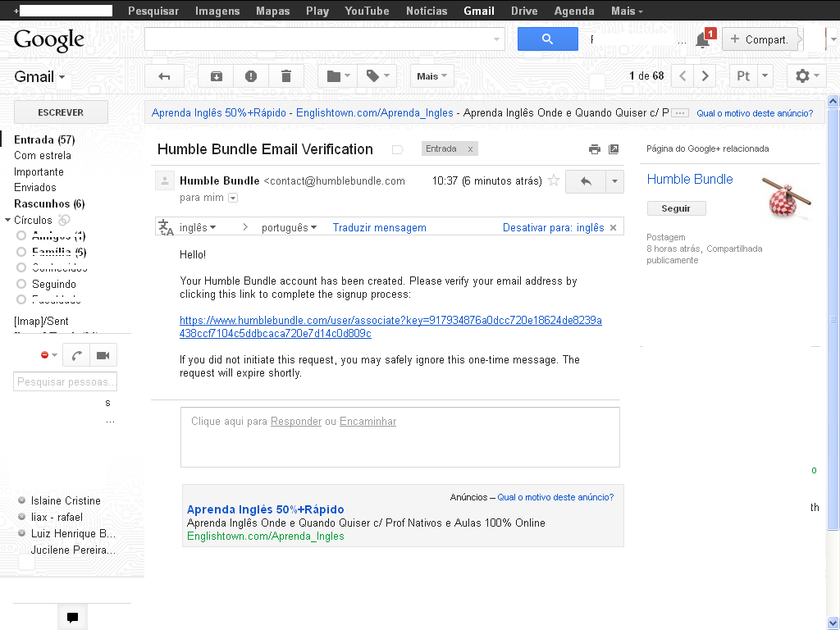Image resolution: width=840 pixels, height=630 pixels.
Task: Expand the Mais top bar menu
Action: tap(626, 11)
